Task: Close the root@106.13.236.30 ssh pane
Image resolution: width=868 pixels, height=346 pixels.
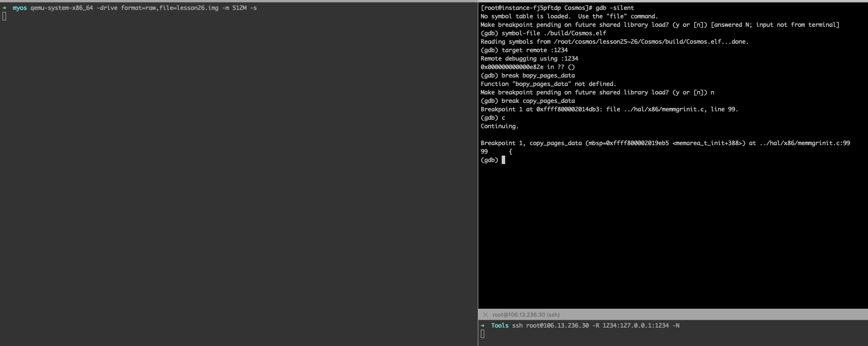Action: click(x=485, y=315)
